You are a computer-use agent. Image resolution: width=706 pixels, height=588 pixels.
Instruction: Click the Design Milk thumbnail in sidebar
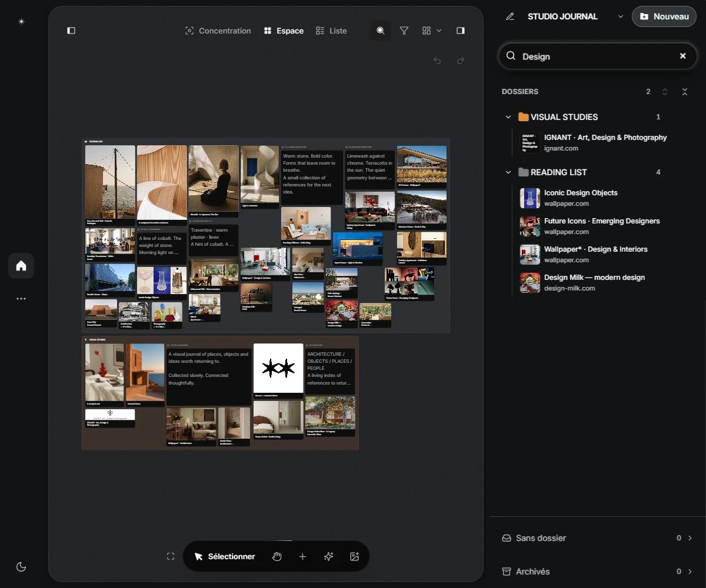tap(529, 283)
